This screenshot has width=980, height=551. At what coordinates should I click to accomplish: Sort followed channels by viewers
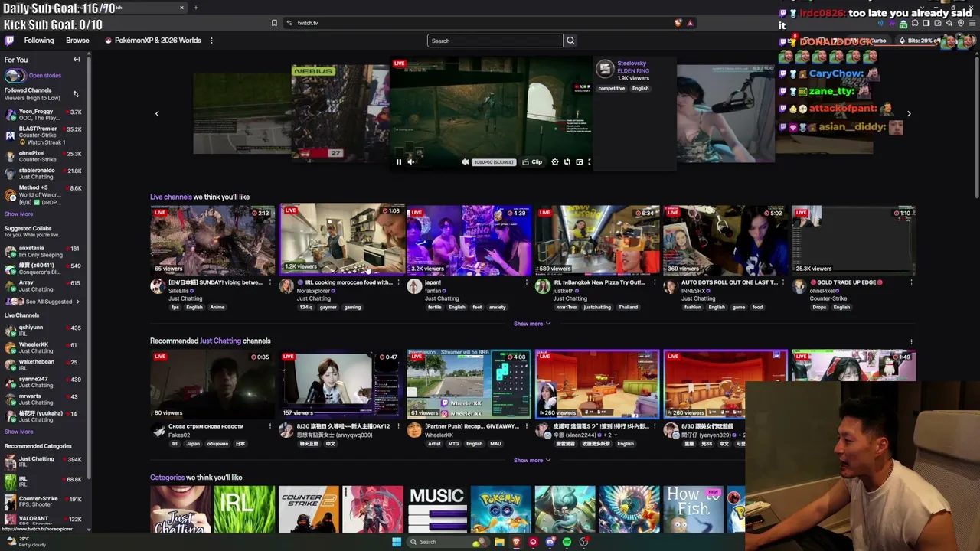click(x=76, y=94)
